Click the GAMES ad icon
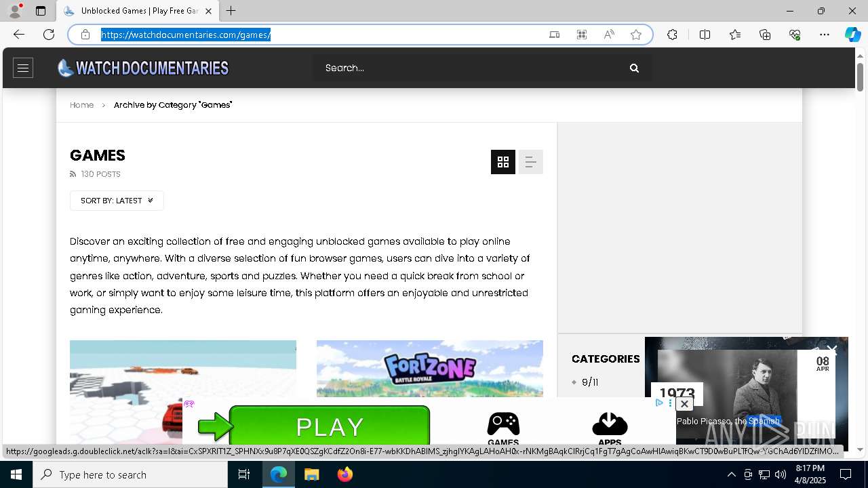Viewport: 868px width, 488px height. (503, 429)
